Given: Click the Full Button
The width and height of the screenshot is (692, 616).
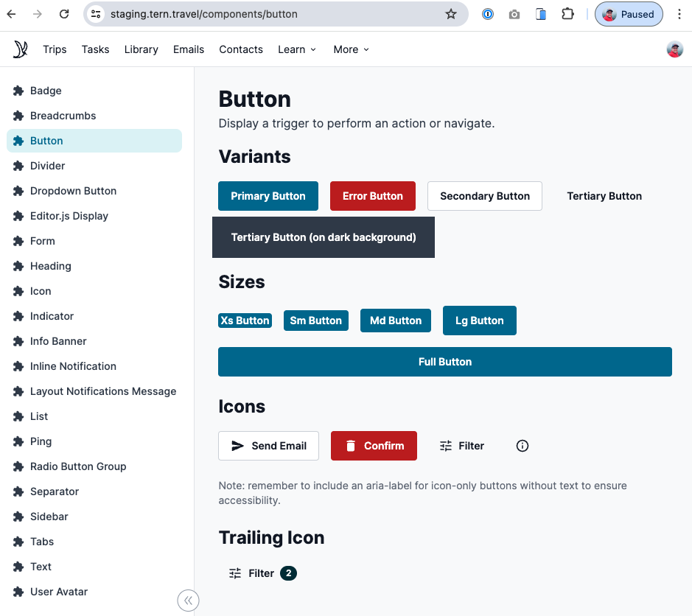Looking at the screenshot, I should [x=445, y=362].
